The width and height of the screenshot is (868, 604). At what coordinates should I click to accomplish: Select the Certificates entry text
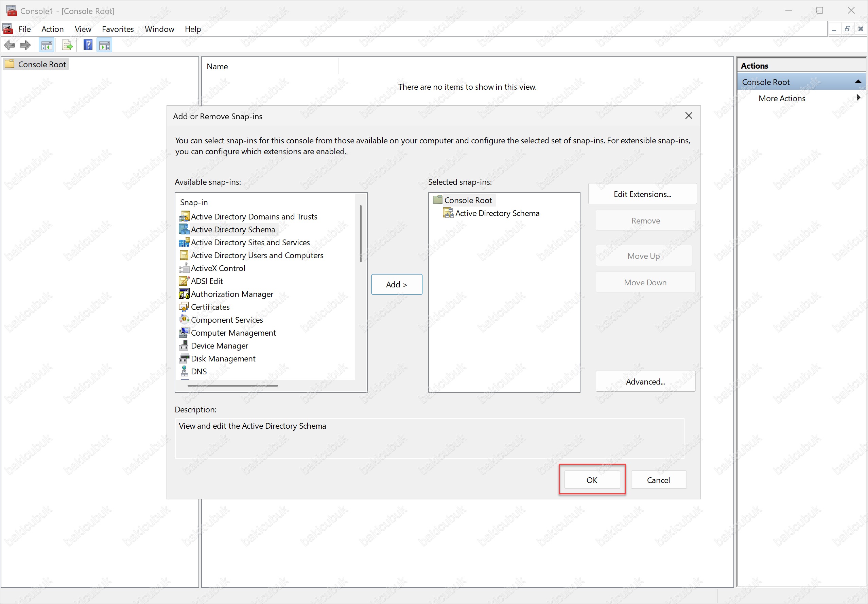coord(210,306)
